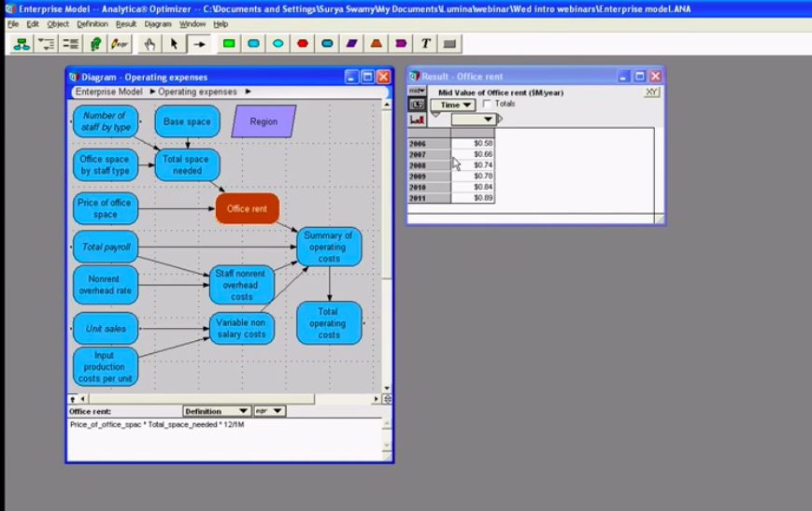
Task: Select the Office rent node
Action: click(x=247, y=208)
